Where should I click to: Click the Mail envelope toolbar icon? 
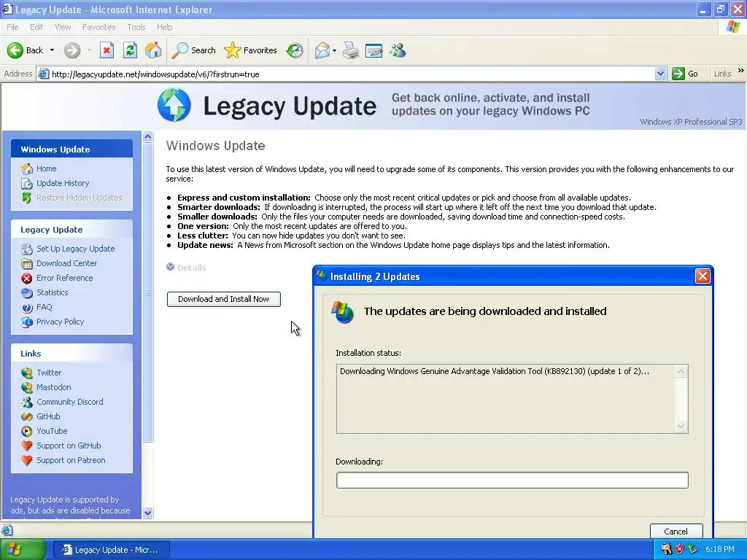[322, 50]
